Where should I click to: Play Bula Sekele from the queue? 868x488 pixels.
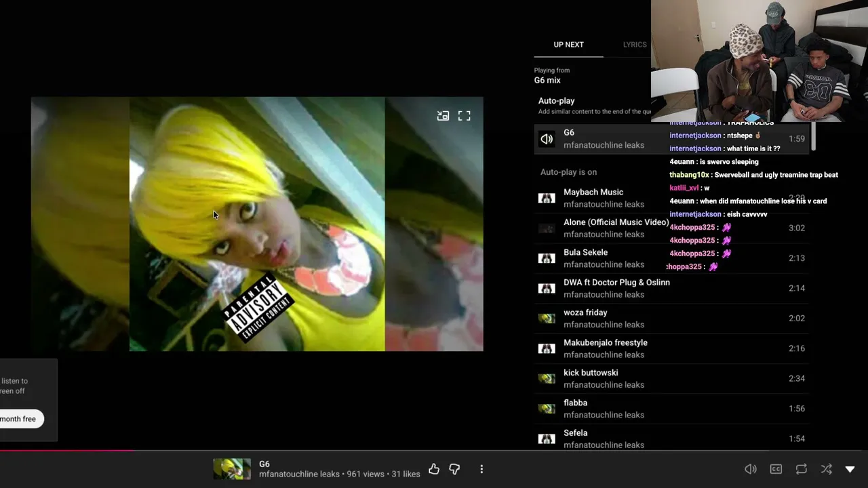(x=585, y=252)
